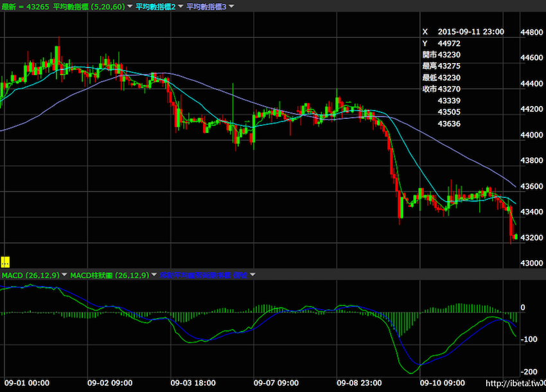Select the purple 平均數指標3 indicator label
The width and height of the screenshot is (546, 392).
pyautogui.click(x=206, y=6)
